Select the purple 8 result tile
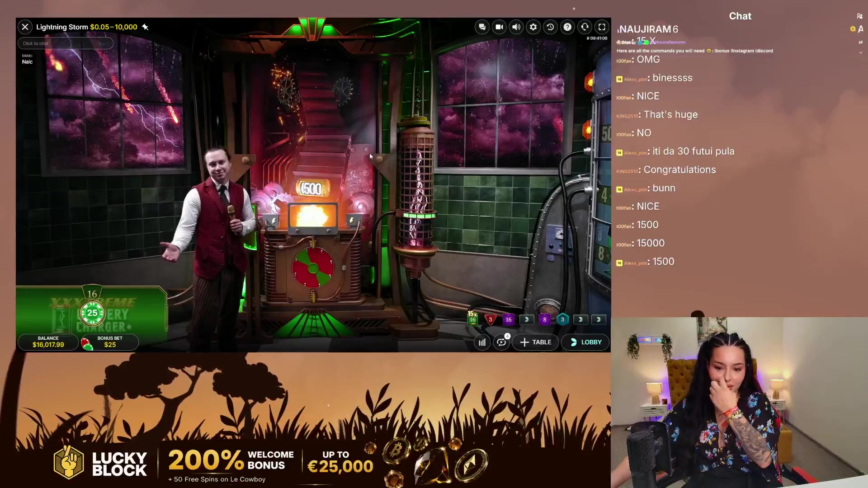The image size is (868, 488). 545,319
